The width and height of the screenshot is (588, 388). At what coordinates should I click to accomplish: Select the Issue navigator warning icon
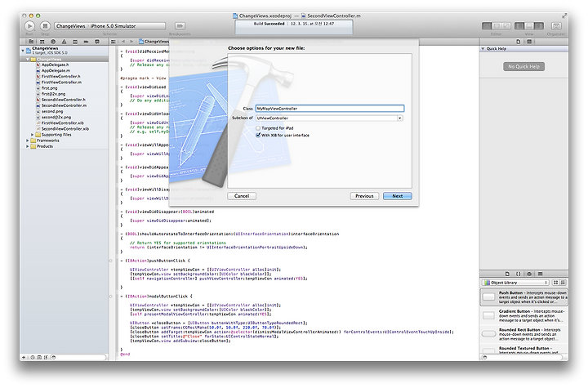(65, 42)
